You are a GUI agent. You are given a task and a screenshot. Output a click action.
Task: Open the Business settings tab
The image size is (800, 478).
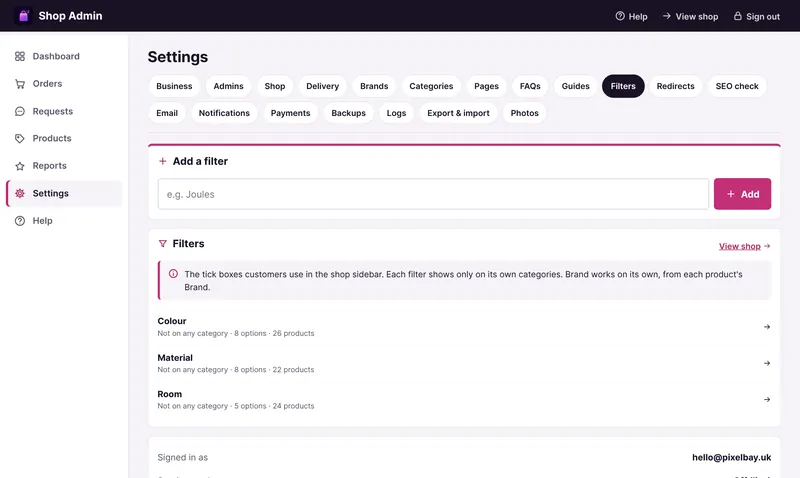[x=174, y=86]
